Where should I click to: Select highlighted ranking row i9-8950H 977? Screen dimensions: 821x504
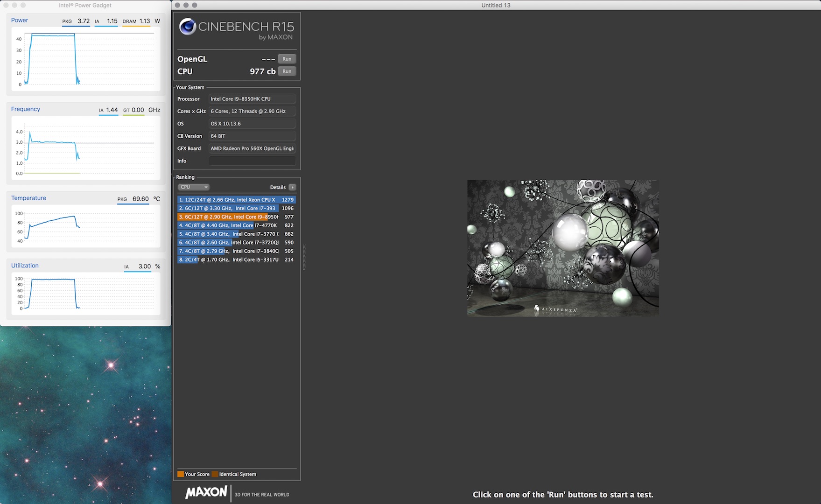tap(236, 217)
